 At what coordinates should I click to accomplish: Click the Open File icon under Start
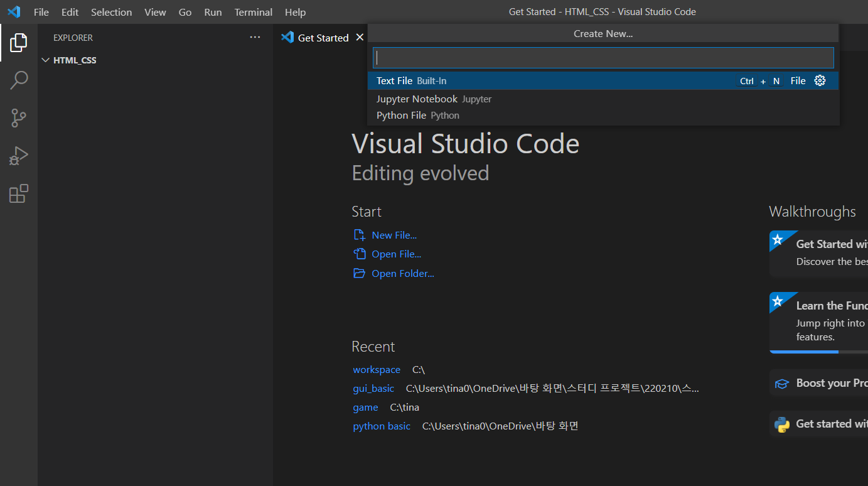[x=359, y=254]
